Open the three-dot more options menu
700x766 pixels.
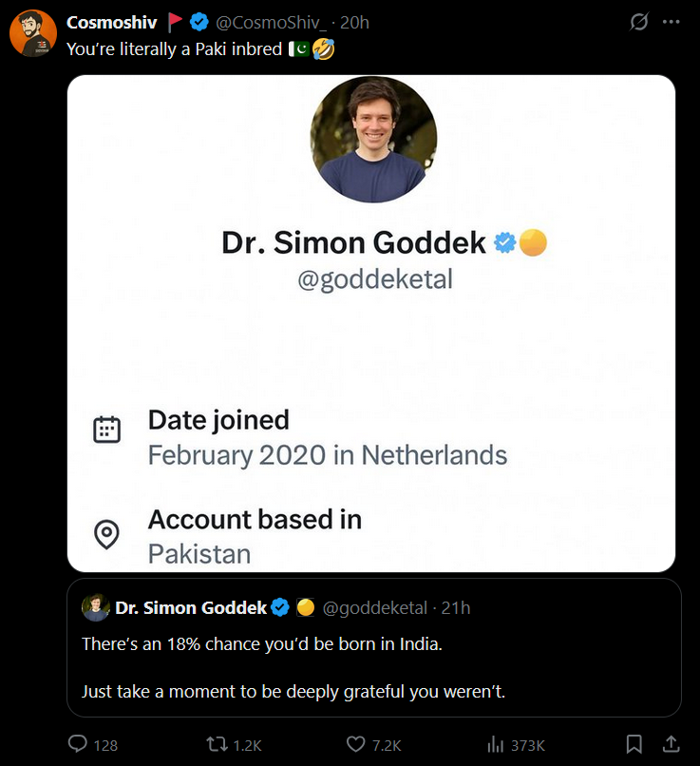[x=672, y=22]
